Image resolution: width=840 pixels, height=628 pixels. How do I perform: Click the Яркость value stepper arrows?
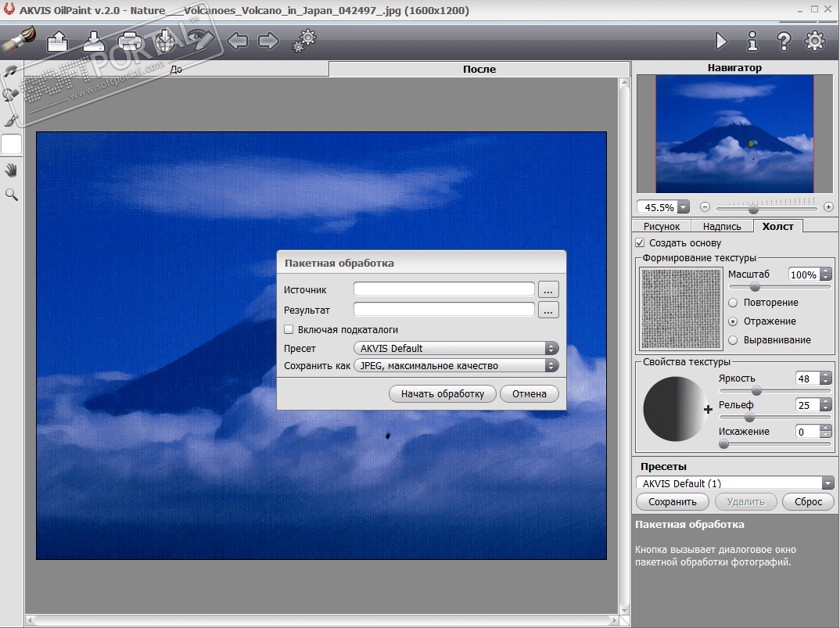826,379
